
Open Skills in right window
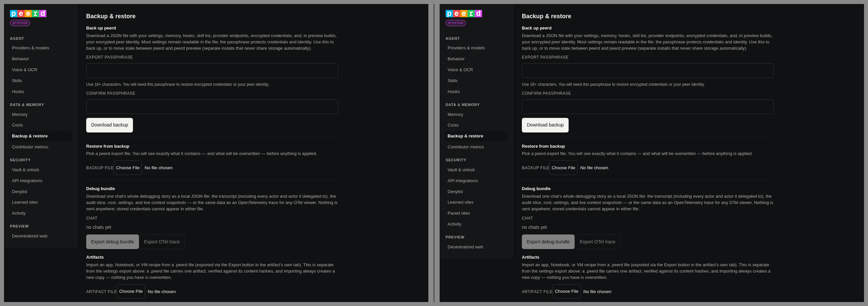(x=476, y=81)
